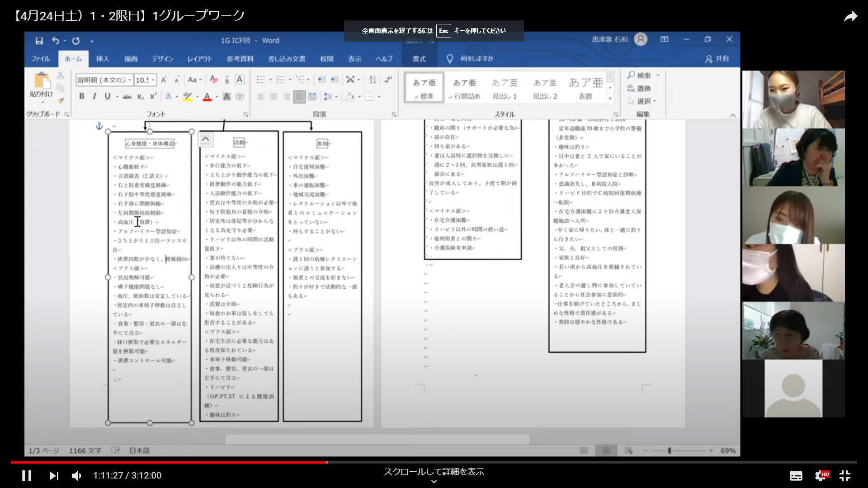Increase the paragraph indent

click(x=335, y=80)
